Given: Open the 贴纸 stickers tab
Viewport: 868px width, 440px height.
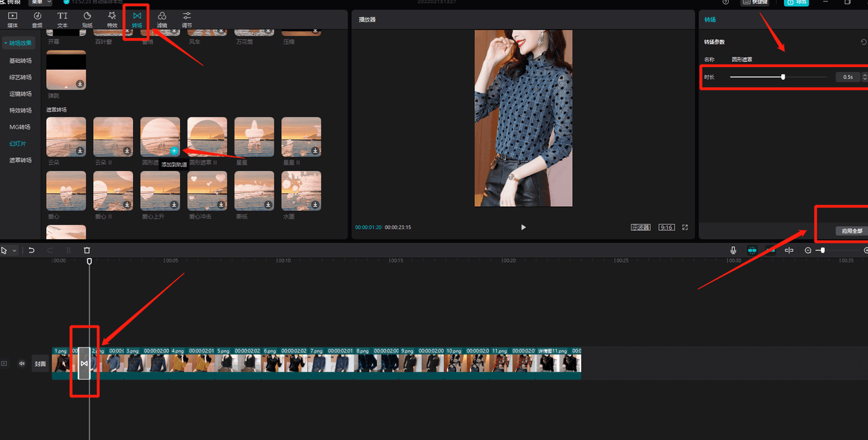Looking at the screenshot, I should pos(87,19).
